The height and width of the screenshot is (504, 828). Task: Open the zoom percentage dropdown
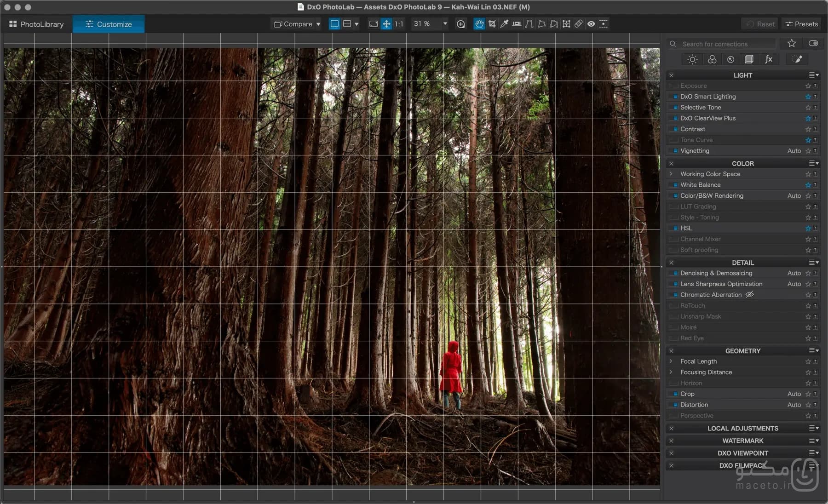click(445, 24)
